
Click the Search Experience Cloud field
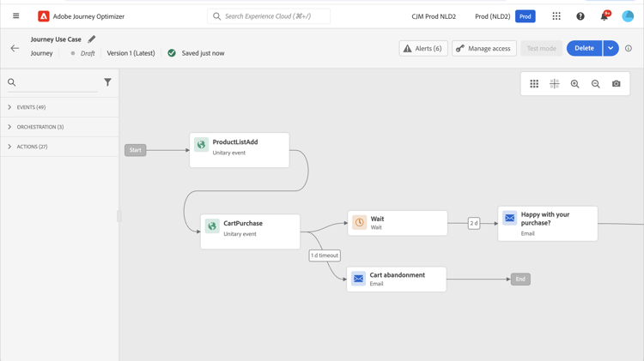(269, 16)
